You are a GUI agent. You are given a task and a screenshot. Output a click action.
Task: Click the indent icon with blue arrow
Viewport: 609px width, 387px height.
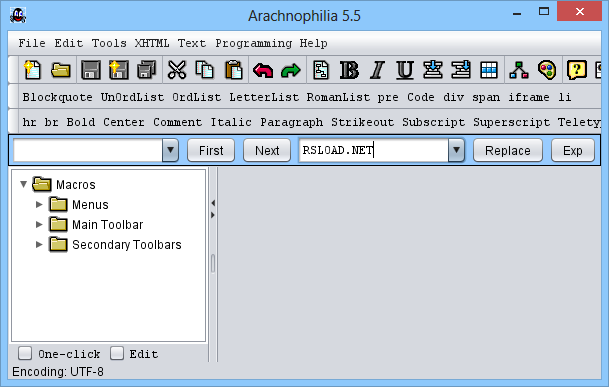click(x=461, y=70)
